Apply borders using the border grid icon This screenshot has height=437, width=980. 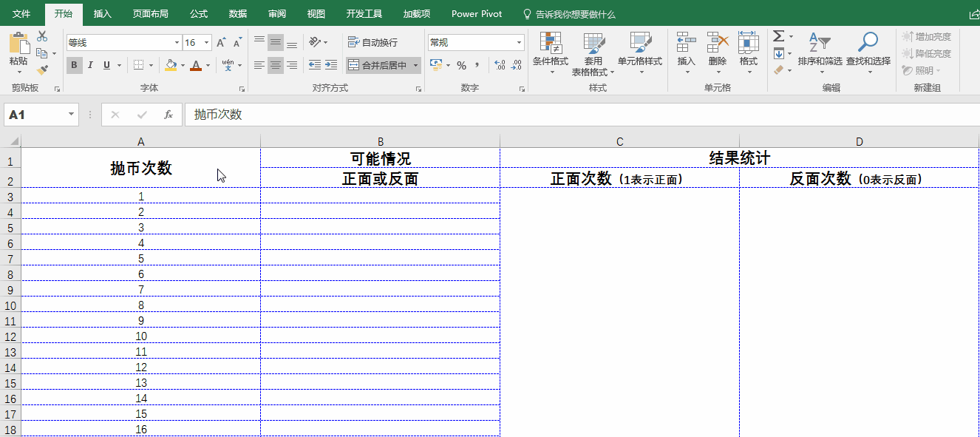point(138,65)
